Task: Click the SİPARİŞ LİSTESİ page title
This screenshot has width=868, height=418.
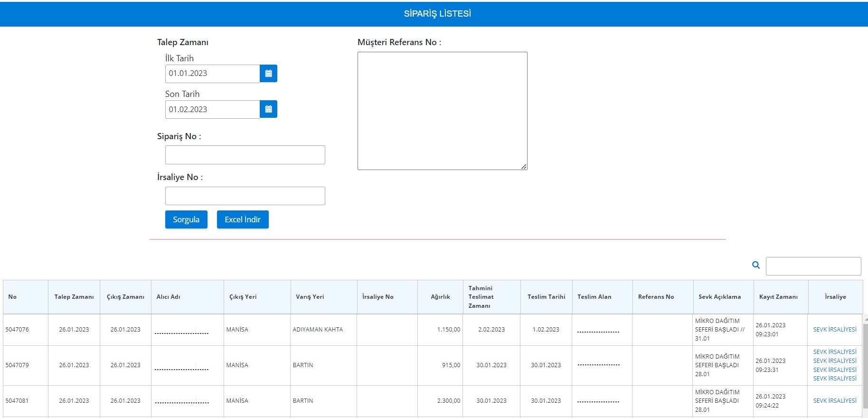Action: 437,14
